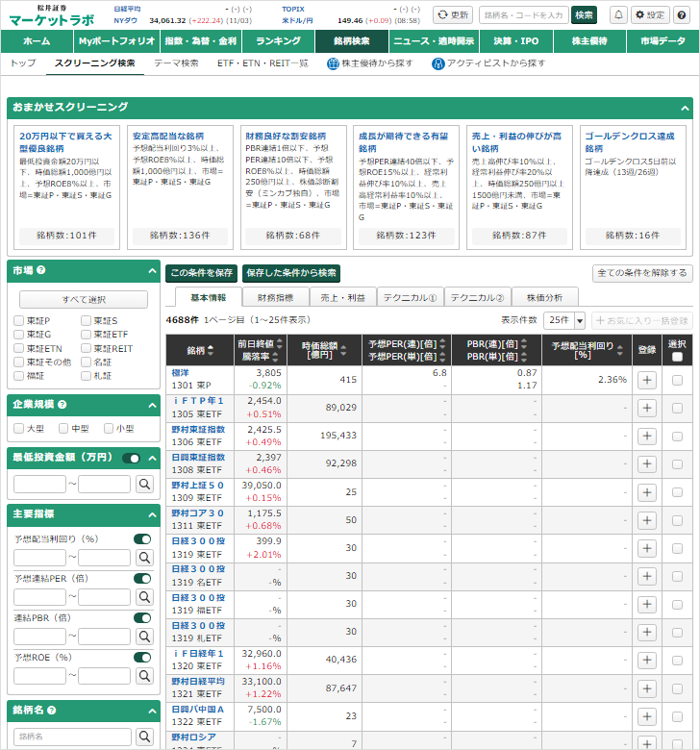700x750 pixels.
Task: Click the plus register icon for 野村上証50 row
Action: pos(647,492)
